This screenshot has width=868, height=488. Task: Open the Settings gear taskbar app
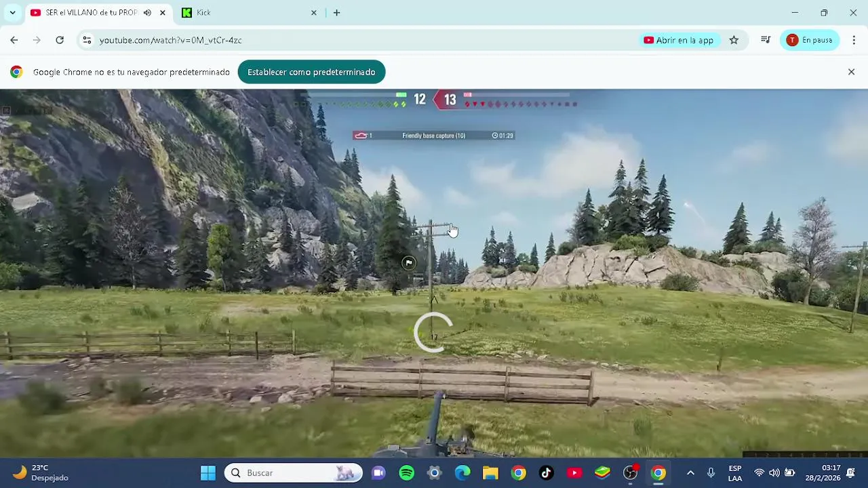coord(435,472)
